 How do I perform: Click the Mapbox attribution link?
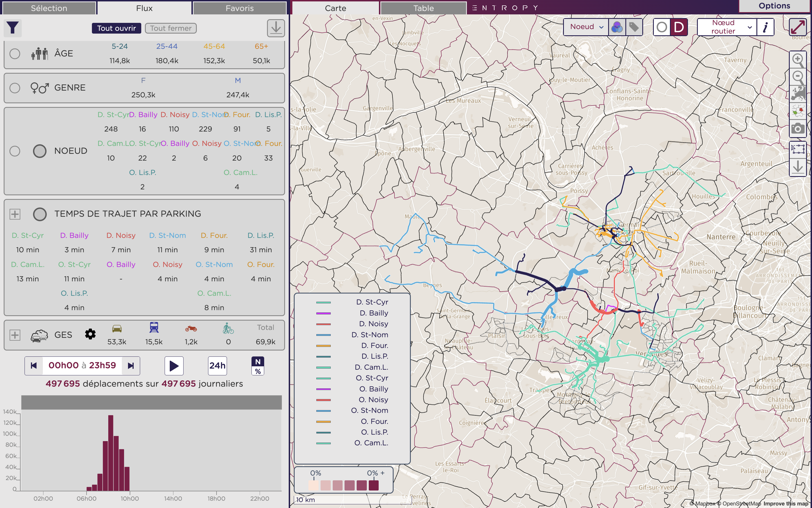pos(703,503)
